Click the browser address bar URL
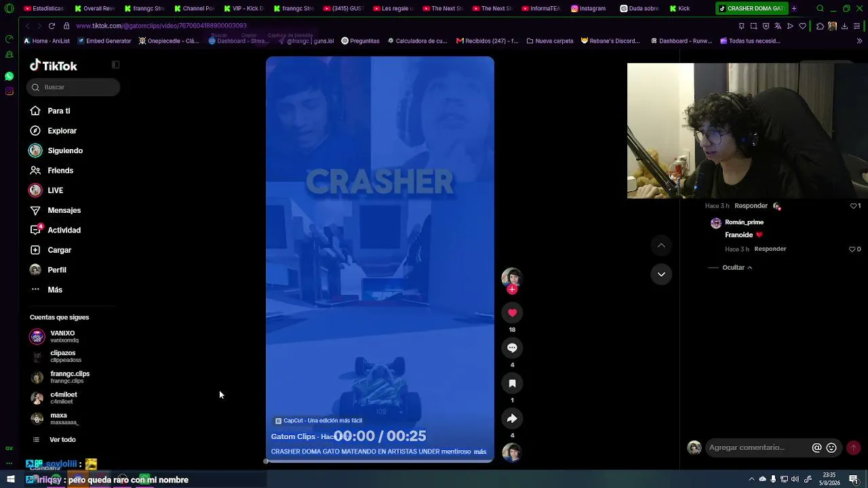 [x=161, y=26]
